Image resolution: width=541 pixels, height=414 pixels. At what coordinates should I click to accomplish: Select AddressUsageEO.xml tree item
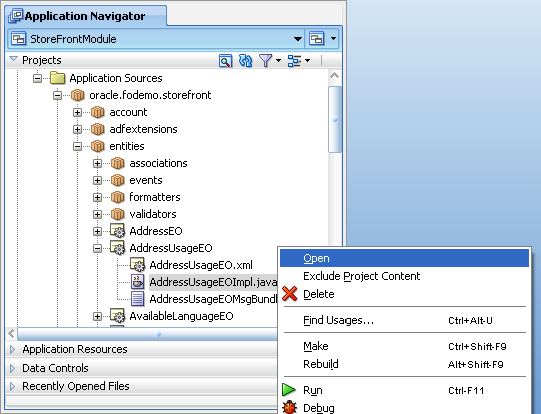tap(201, 265)
